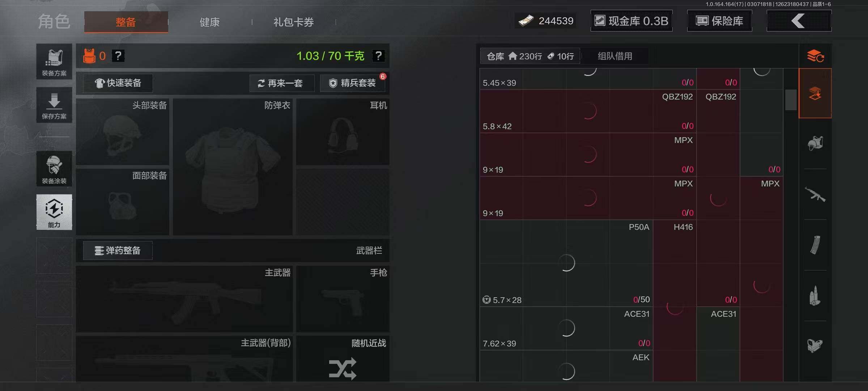Click the warehouse auto-sort refresh icon
The height and width of the screenshot is (391, 868).
pyautogui.click(x=815, y=56)
